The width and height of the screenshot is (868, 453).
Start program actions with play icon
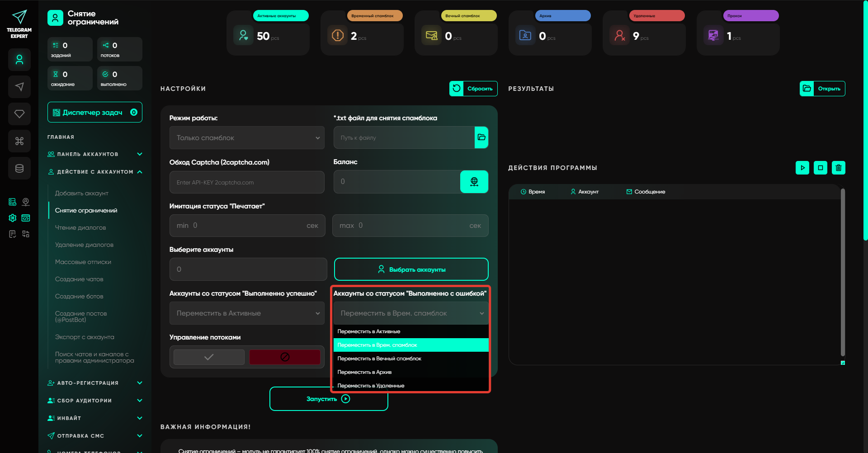click(x=802, y=168)
